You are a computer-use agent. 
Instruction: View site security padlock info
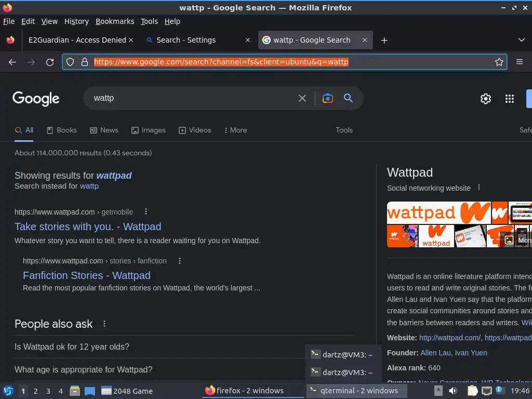click(x=85, y=62)
